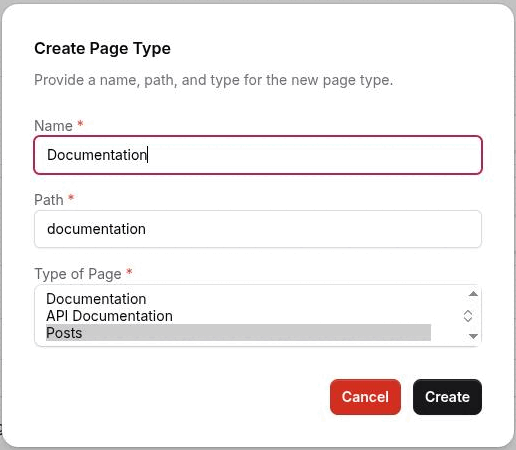Select the Posts page type option

238,333
